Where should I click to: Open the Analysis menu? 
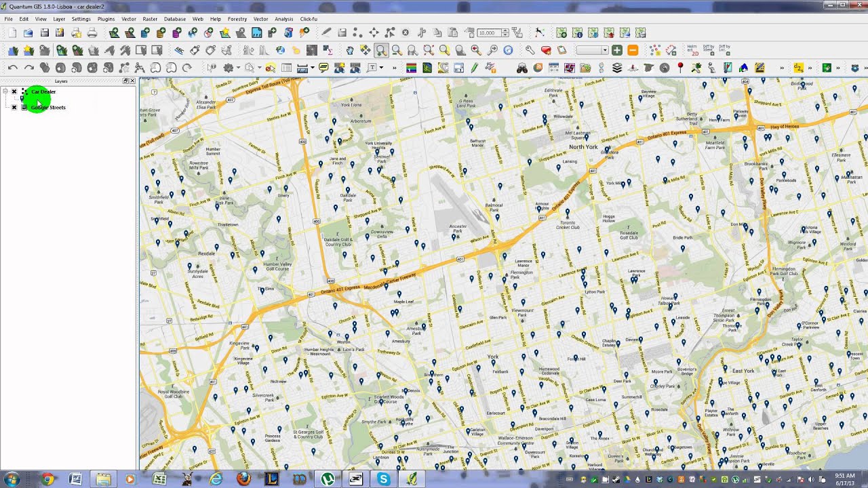click(x=284, y=19)
